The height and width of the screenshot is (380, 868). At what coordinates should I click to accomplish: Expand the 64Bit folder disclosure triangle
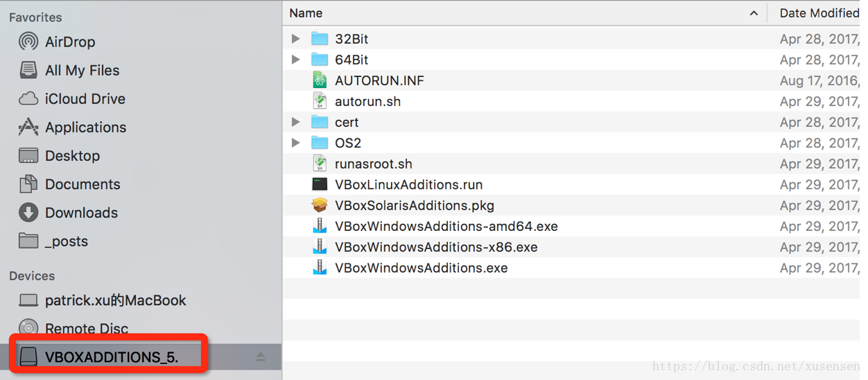point(296,60)
